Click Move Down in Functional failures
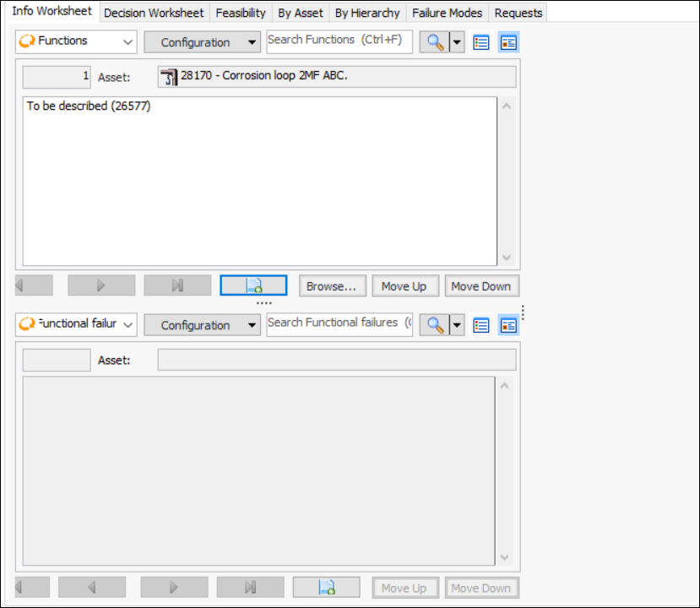The height and width of the screenshot is (608, 700). coord(482,588)
